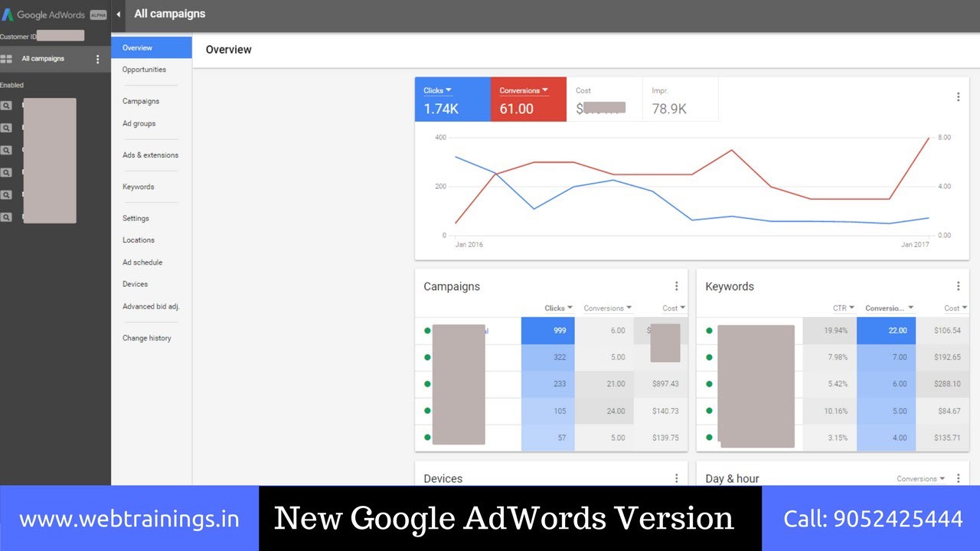Open the Cost column dropdown in the Keywords card
The image size is (980, 551).
tap(955, 308)
